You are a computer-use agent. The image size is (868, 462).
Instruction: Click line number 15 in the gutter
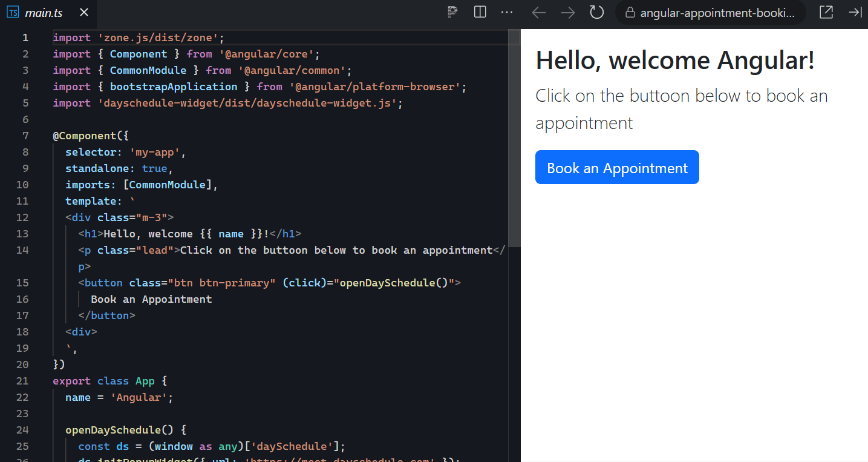point(22,283)
